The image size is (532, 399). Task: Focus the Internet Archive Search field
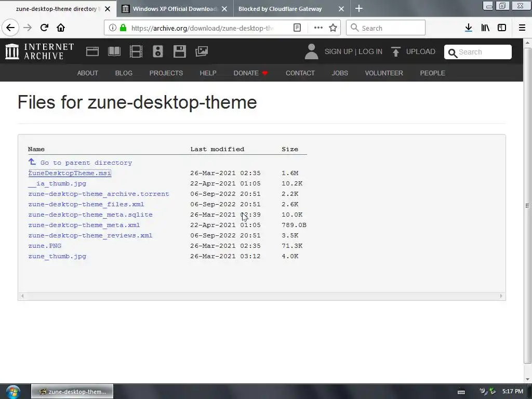pyautogui.click(x=478, y=52)
